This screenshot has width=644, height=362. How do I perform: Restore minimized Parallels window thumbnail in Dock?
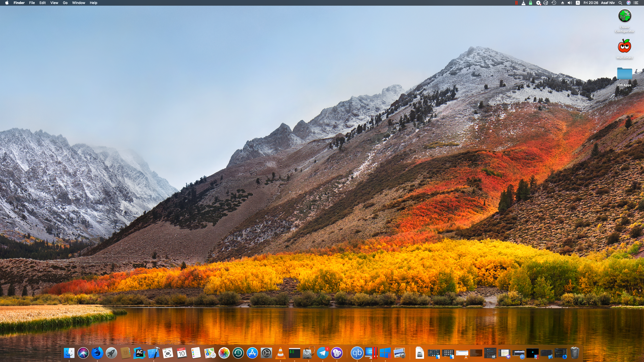[x=533, y=353]
